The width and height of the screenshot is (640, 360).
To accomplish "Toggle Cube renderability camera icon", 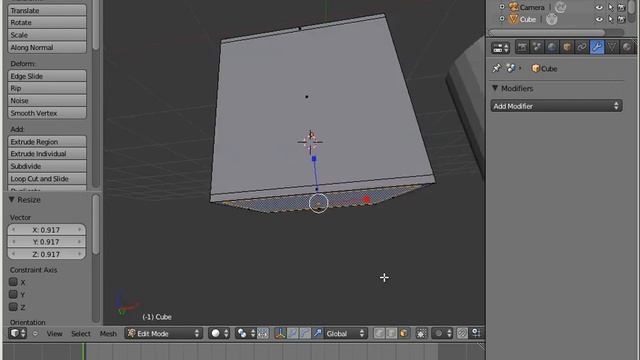I will [x=621, y=19].
